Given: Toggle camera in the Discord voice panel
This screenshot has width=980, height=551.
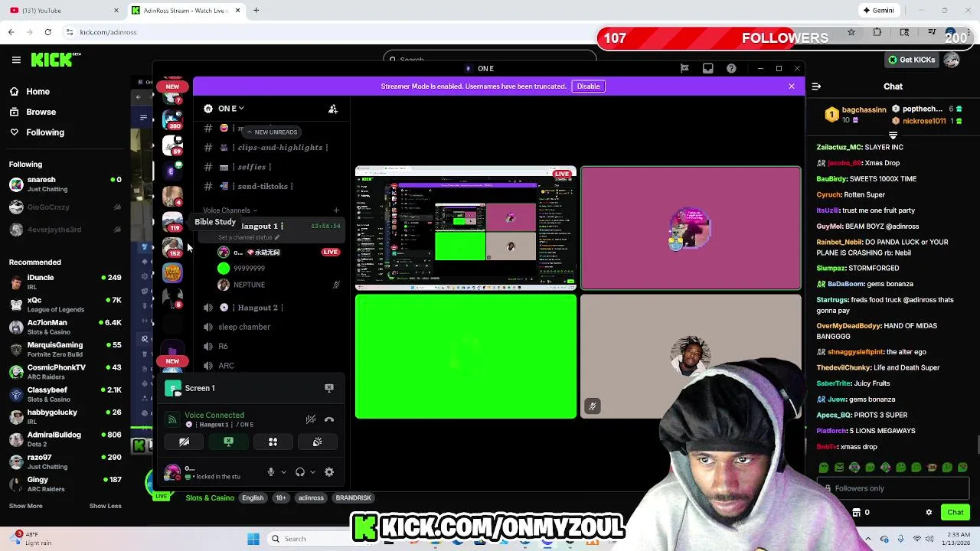Looking at the screenshot, I should coord(184,442).
